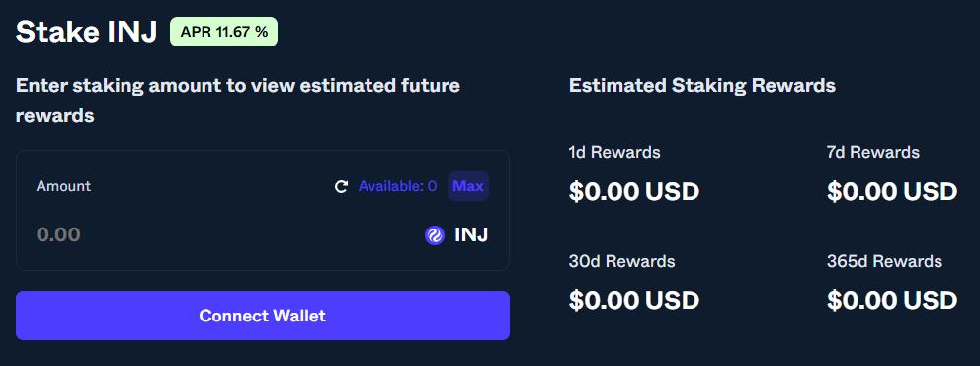Click the 30d Rewards label
980x366 pixels.
tap(621, 261)
